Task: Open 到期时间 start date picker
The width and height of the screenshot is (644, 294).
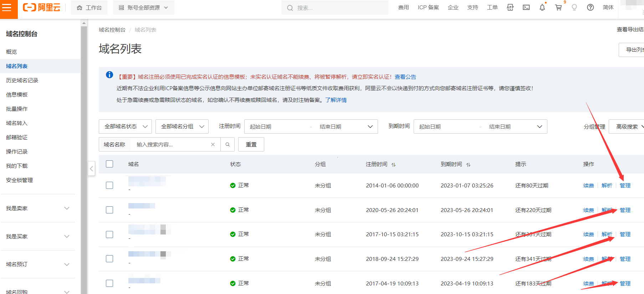Action: pos(430,127)
